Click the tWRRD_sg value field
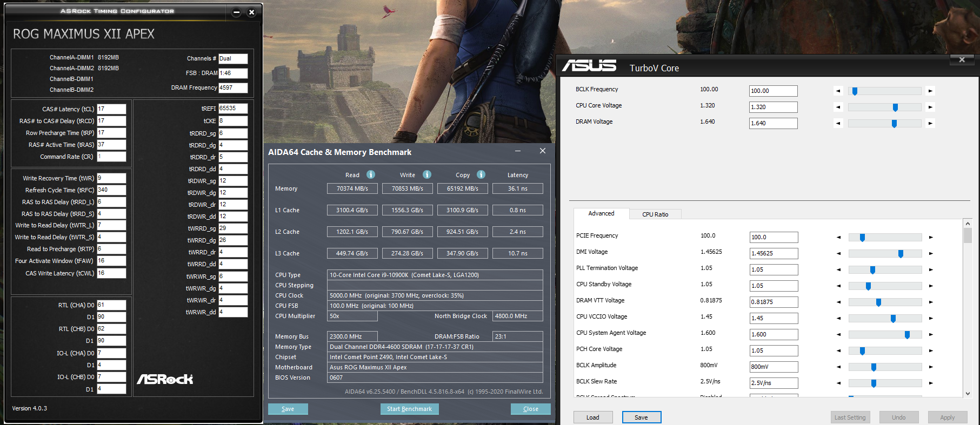 [233, 228]
